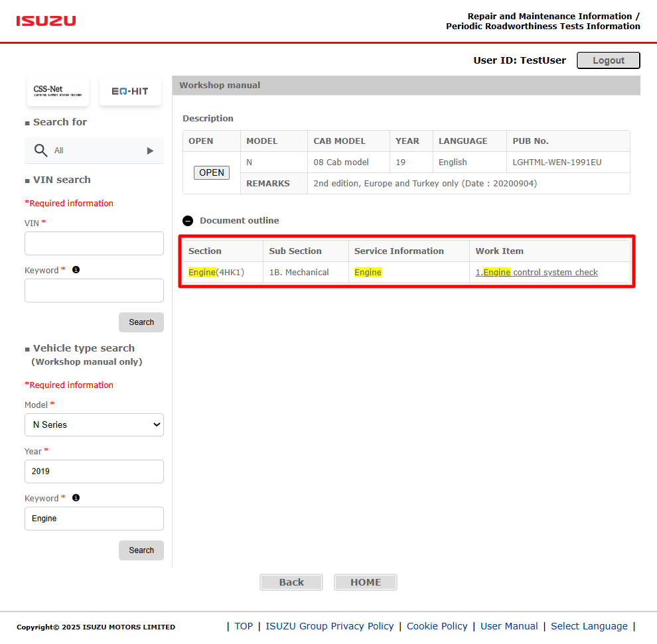
Task: Click the OPEN button for the manual
Action: pos(211,172)
